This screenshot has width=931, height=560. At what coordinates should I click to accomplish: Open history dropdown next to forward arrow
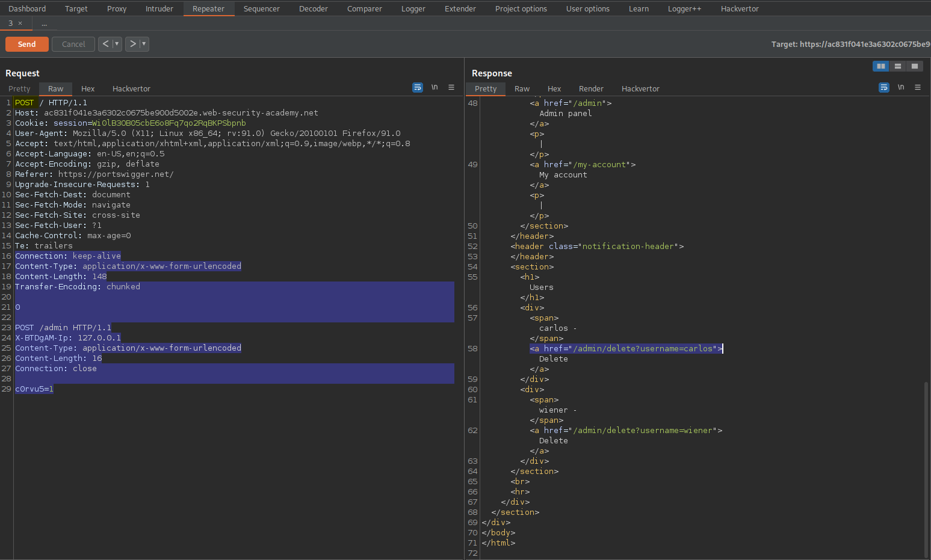pos(144,44)
